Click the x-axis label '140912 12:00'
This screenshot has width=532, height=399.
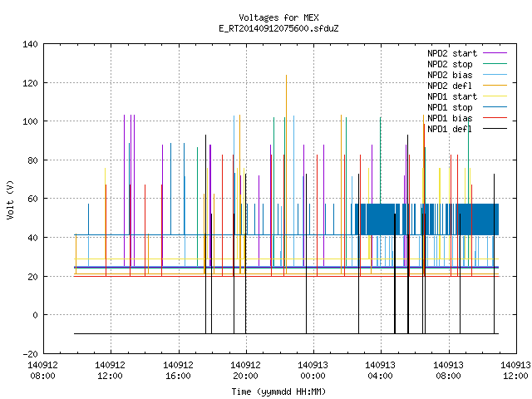point(110,371)
